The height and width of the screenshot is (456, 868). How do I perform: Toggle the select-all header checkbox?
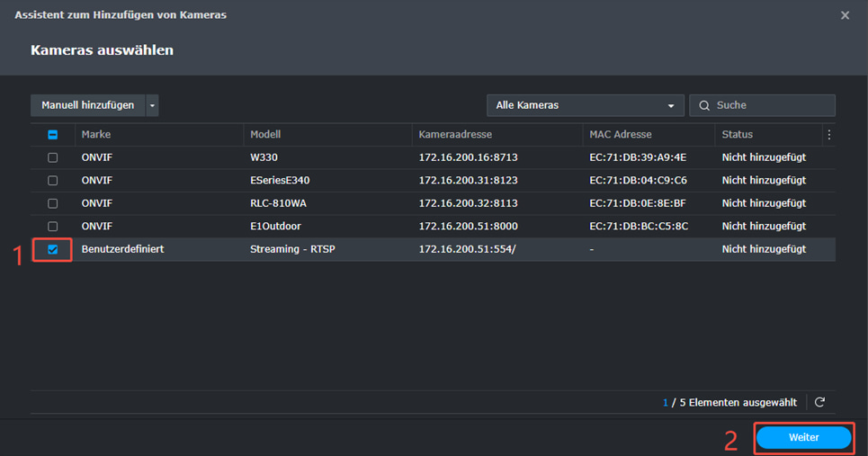52,135
